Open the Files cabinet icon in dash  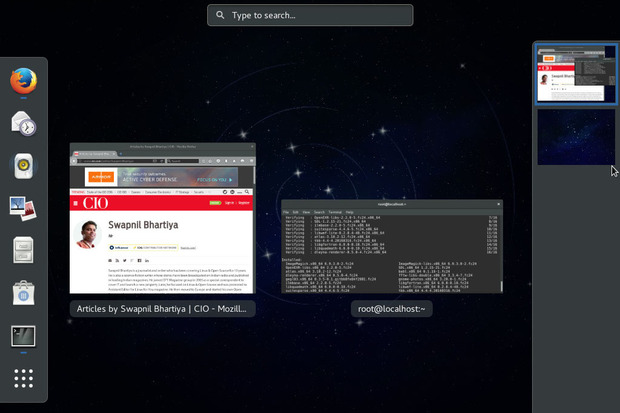[23, 250]
